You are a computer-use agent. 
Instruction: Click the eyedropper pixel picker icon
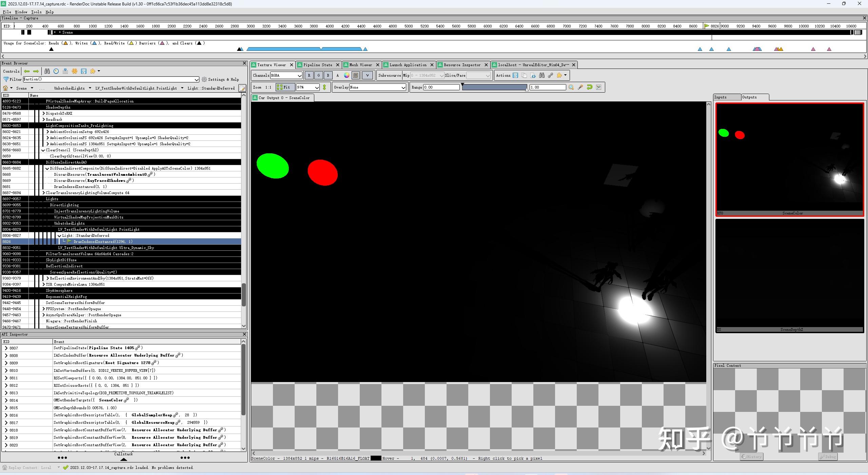pos(580,87)
